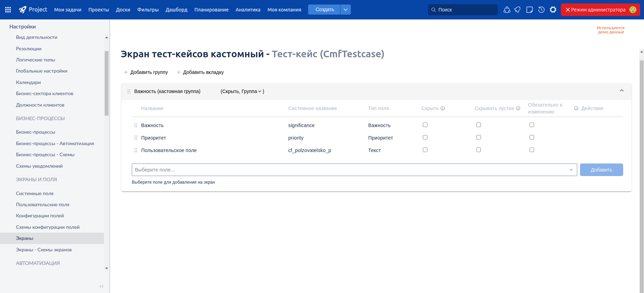The image size is (644, 293).
Task: Enable Скрывать пустое for Приоритет
Action: (478, 137)
